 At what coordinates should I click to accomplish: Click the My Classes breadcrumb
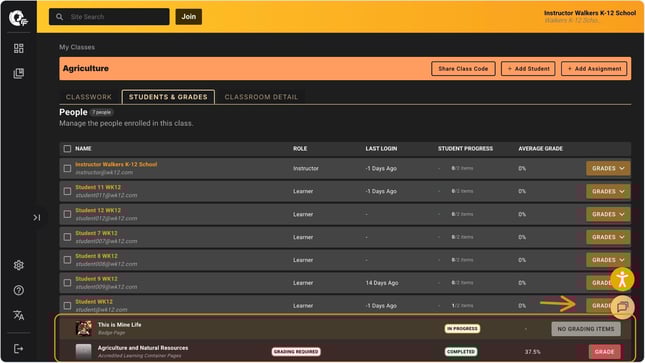pos(77,47)
